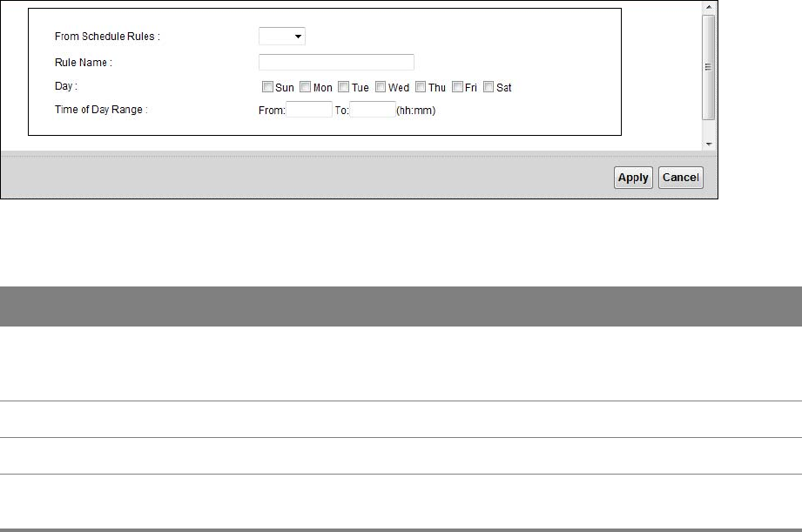Tick the Mon checkbox
Screen dimensions: 802x532
tap(306, 87)
